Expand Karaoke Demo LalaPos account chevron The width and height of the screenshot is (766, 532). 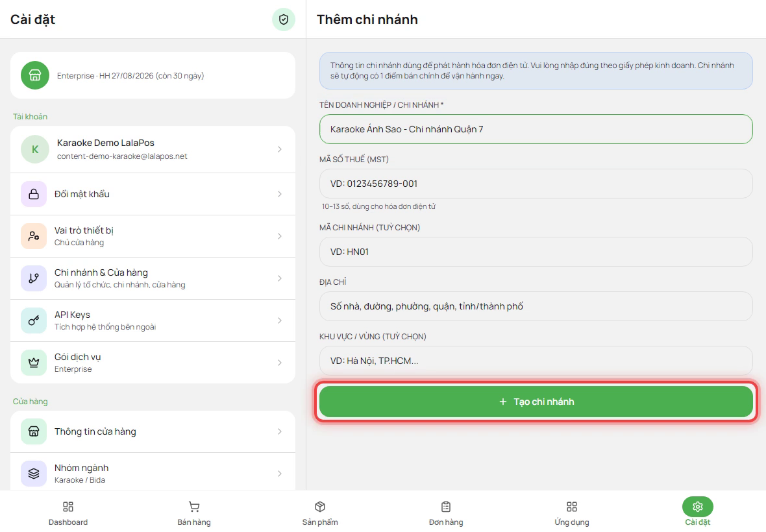pyautogui.click(x=279, y=149)
